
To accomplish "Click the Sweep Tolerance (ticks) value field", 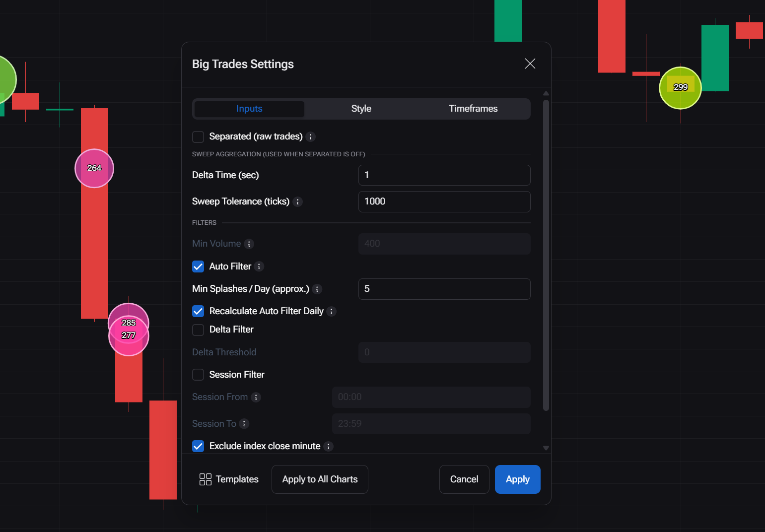I will tap(444, 201).
